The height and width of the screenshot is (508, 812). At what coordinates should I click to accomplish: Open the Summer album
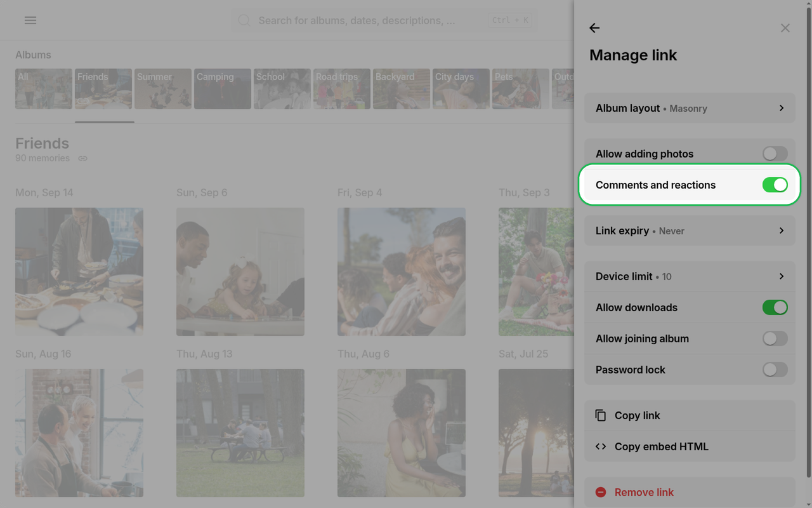tap(163, 89)
